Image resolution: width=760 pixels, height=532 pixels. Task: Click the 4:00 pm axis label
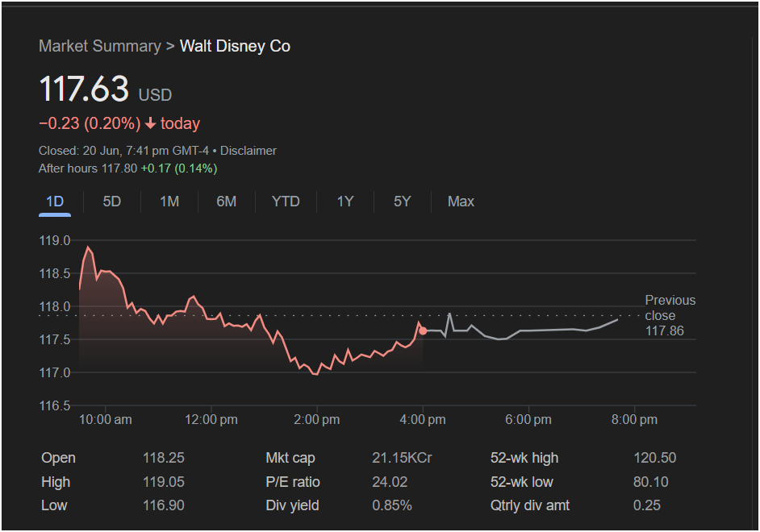422,420
